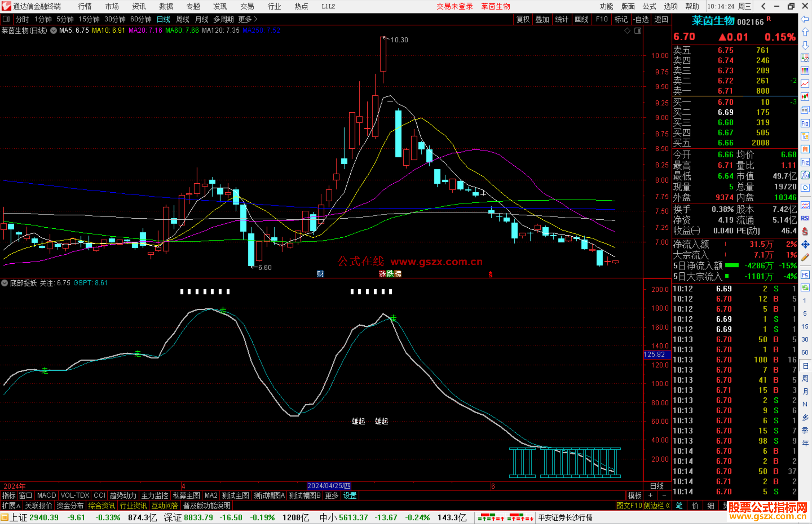This screenshot has height=524, width=812.
Task: Click the F10 icon in the right sidebar
Action: [x=805, y=123]
